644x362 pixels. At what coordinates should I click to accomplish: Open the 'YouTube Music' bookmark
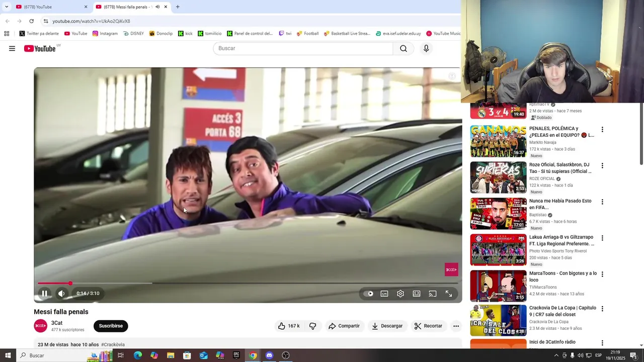(443, 34)
